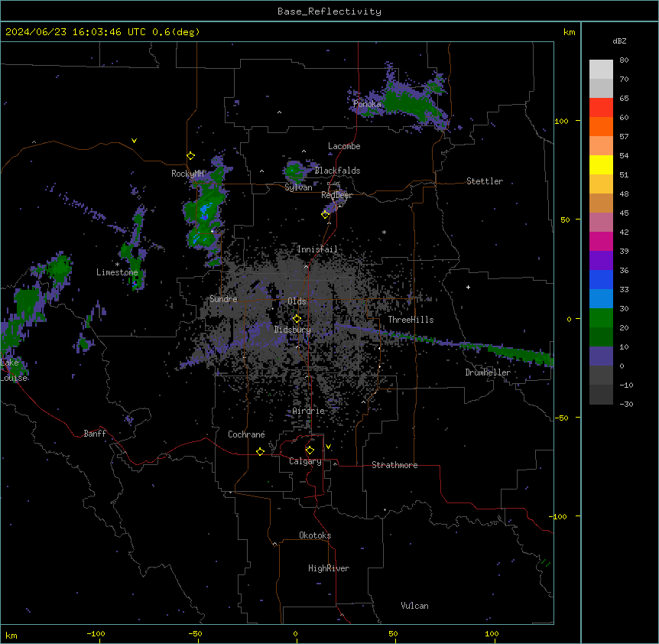This screenshot has width=659, height=644.
Task: Click the Drumheller label
Action: pyautogui.click(x=488, y=372)
